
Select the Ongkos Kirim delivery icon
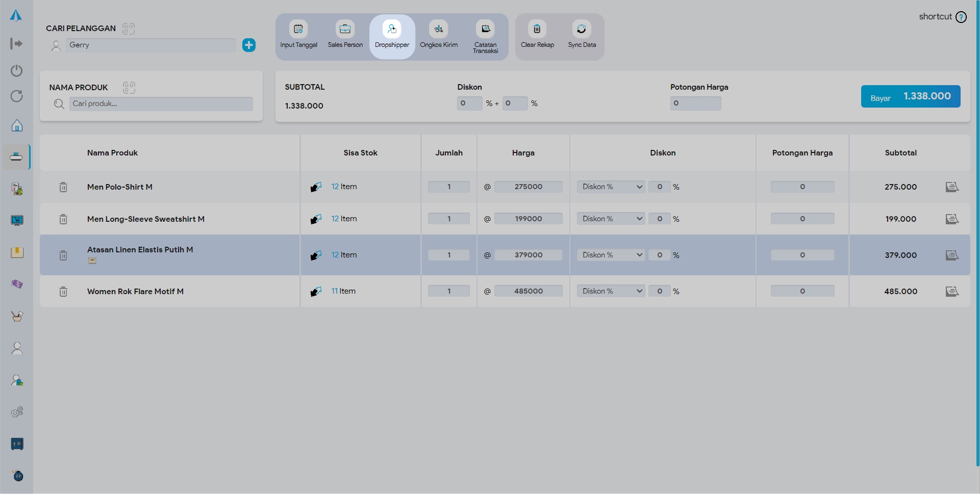(x=438, y=30)
